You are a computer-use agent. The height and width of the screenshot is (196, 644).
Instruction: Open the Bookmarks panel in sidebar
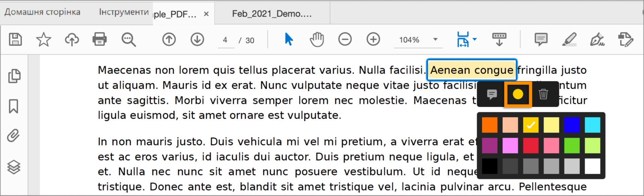click(x=13, y=106)
